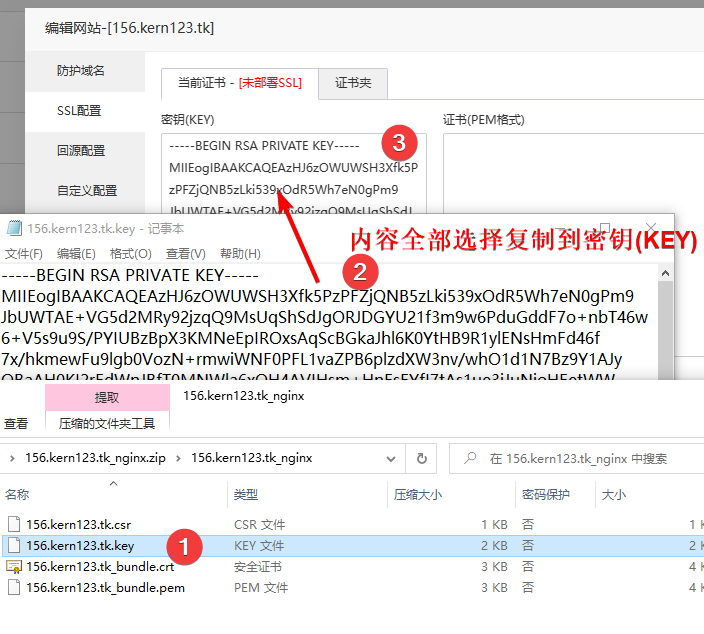The height and width of the screenshot is (634, 704).
Task: Open Notepad's 文件(F) menu
Action: (23, 254)
